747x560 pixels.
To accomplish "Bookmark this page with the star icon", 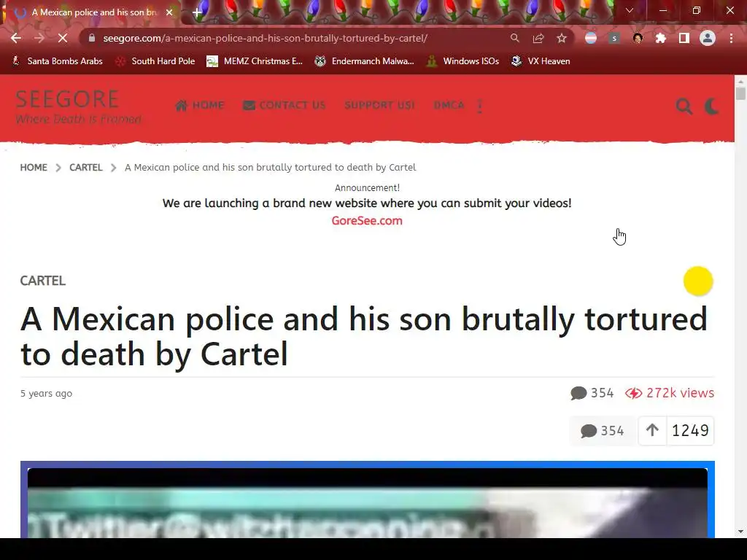I will (x=562, y=38).
